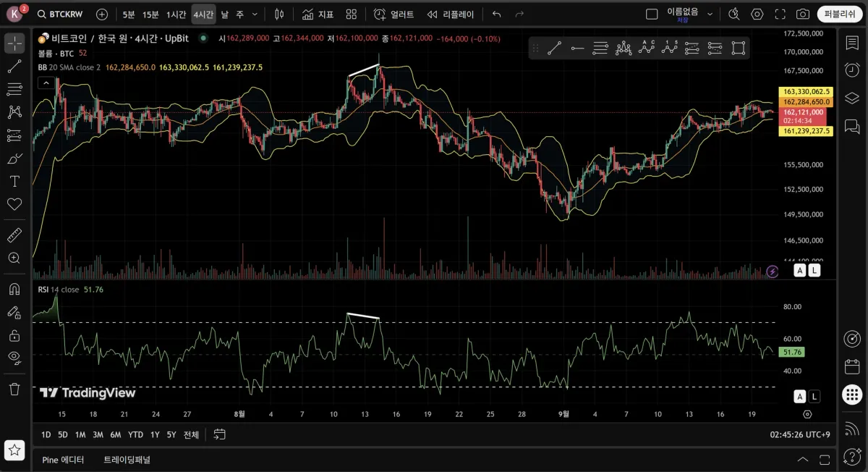Click the 퍼블리쉬 publish button
The width and height of the screenshot is (868, 472).
click(841, 14)
